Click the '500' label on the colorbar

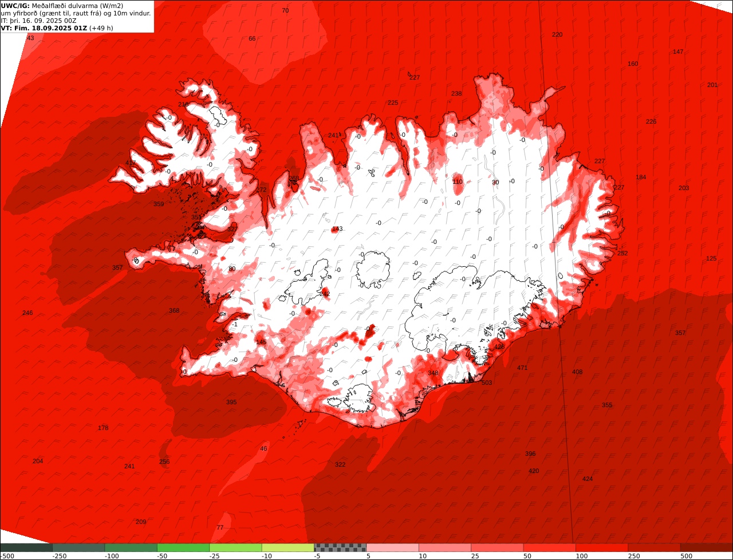tap(685, 556)
